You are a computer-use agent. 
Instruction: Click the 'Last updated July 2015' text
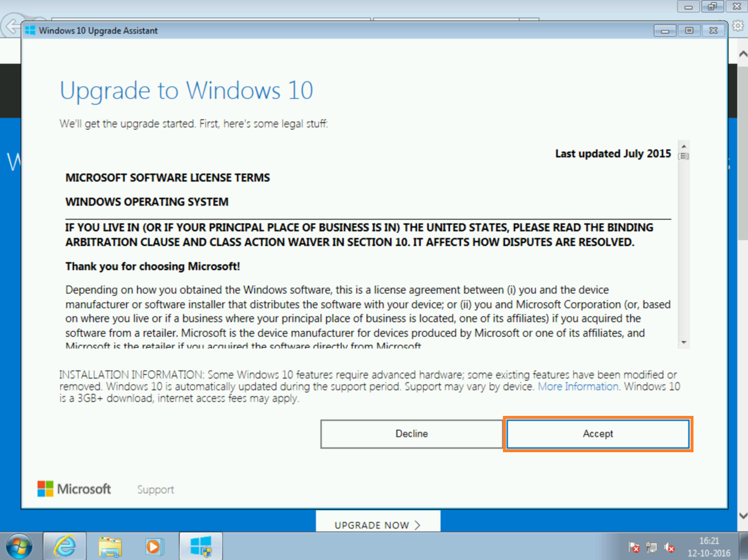tap(613, 153)
